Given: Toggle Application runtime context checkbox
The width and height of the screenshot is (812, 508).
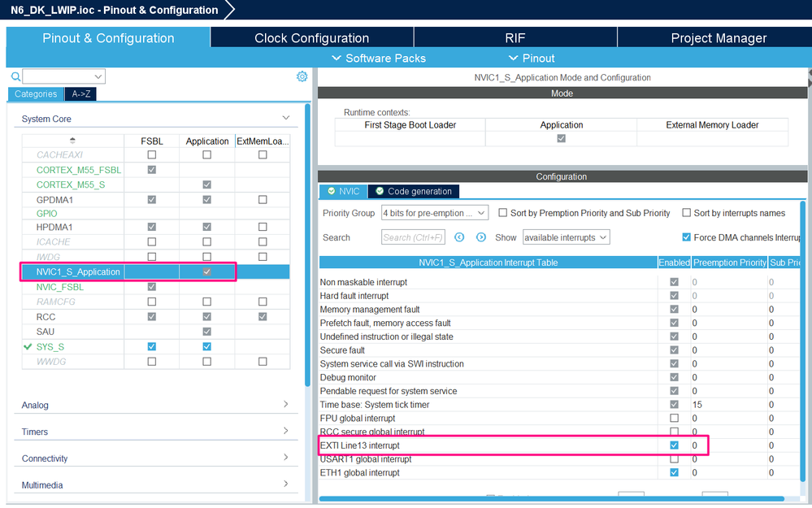Looking at the screenshot, I should pyautogui.click(x=561, y=138).
